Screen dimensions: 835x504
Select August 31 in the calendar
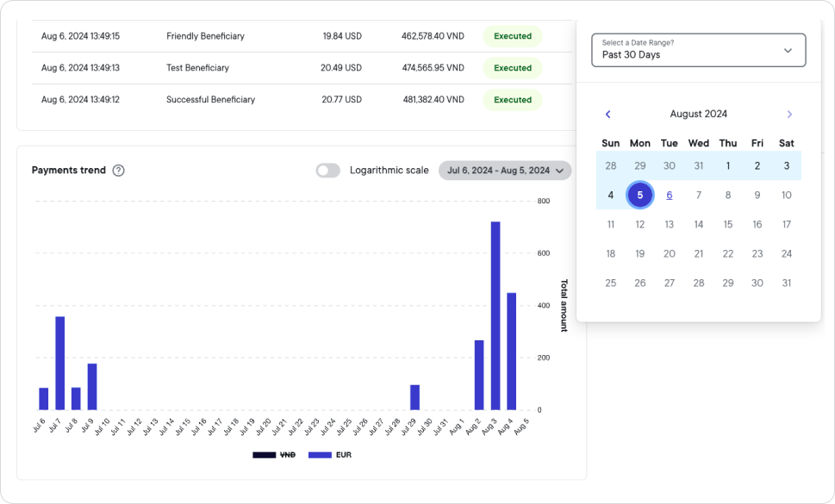click(786, 283)
